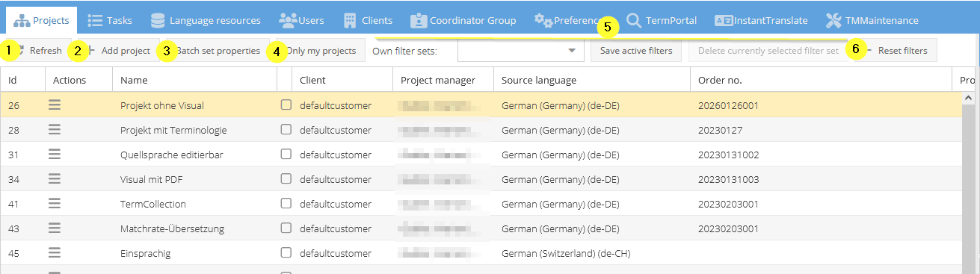Tick checkbox for Visual mit PDF
The height and width of the screenshot is (274, 980).
pos(286,179)
